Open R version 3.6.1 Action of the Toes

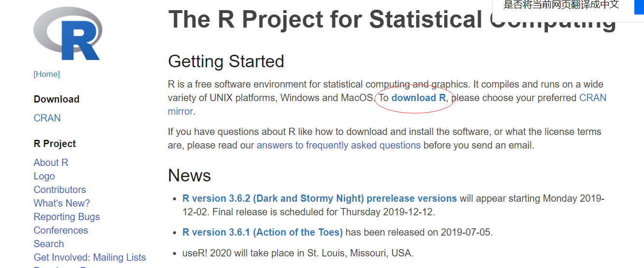[x=263, y=232]
